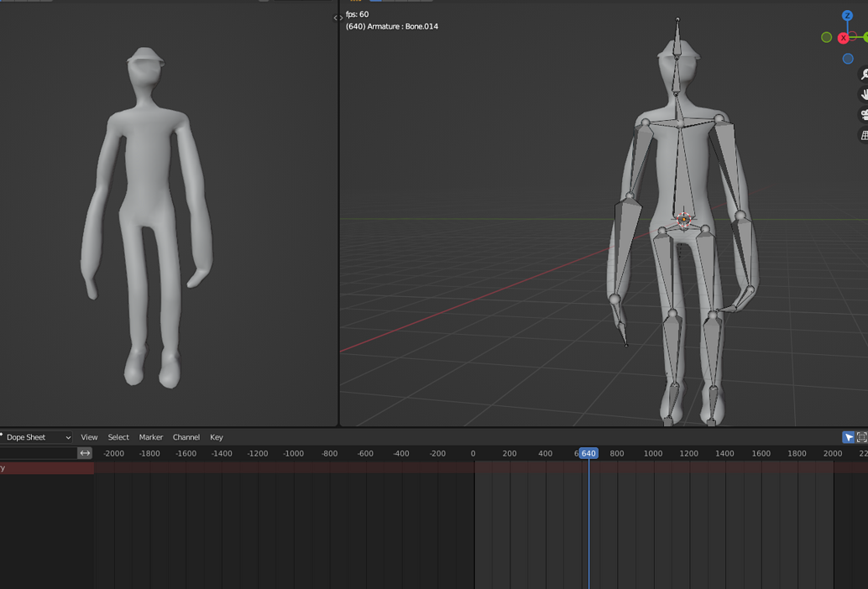Open the Key menu
This screenshot has height=589, width=868.
click(x=216, y=437)
